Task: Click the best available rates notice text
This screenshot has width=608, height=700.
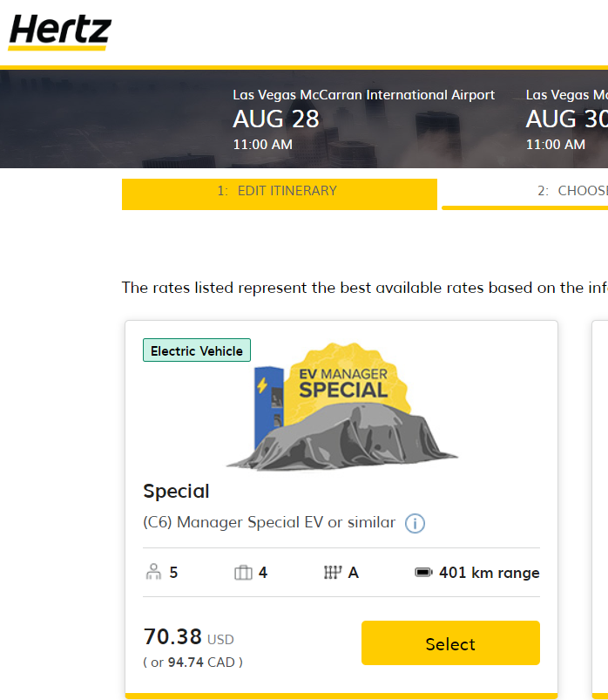Action: click(364, 288)
